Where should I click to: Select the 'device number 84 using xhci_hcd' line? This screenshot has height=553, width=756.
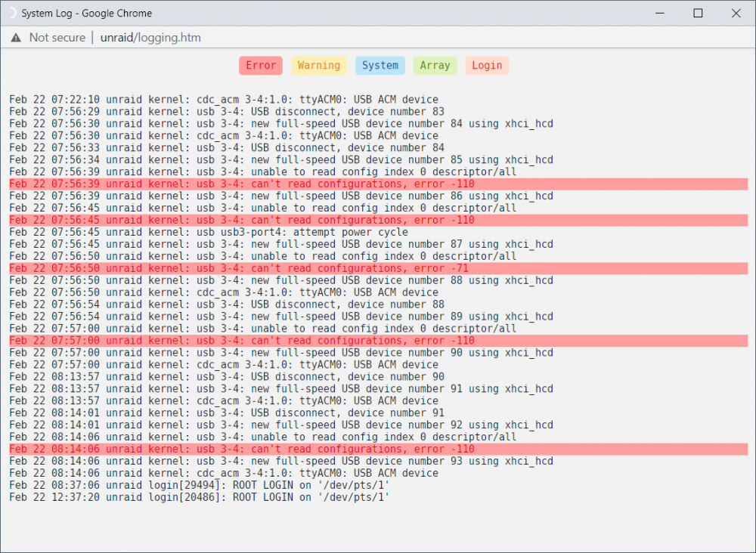pos(281,124)
